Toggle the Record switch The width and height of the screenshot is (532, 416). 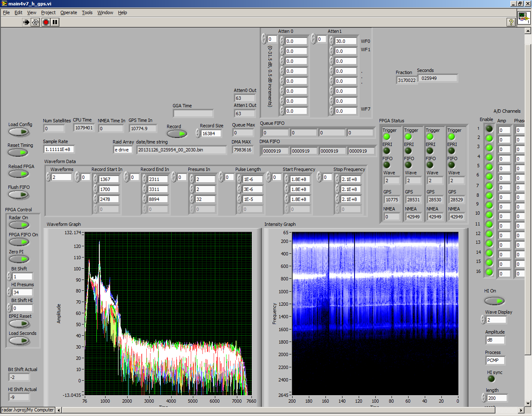[177, 134]
